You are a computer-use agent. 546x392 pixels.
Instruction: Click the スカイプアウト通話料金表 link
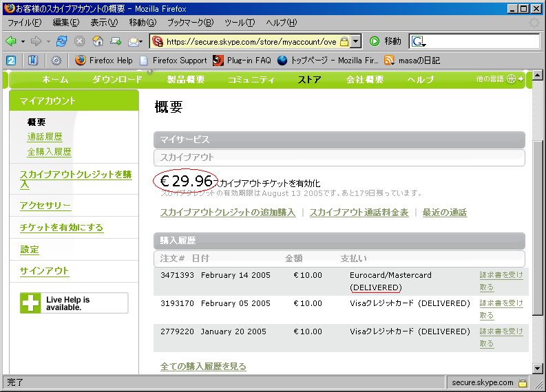[359, 213]
